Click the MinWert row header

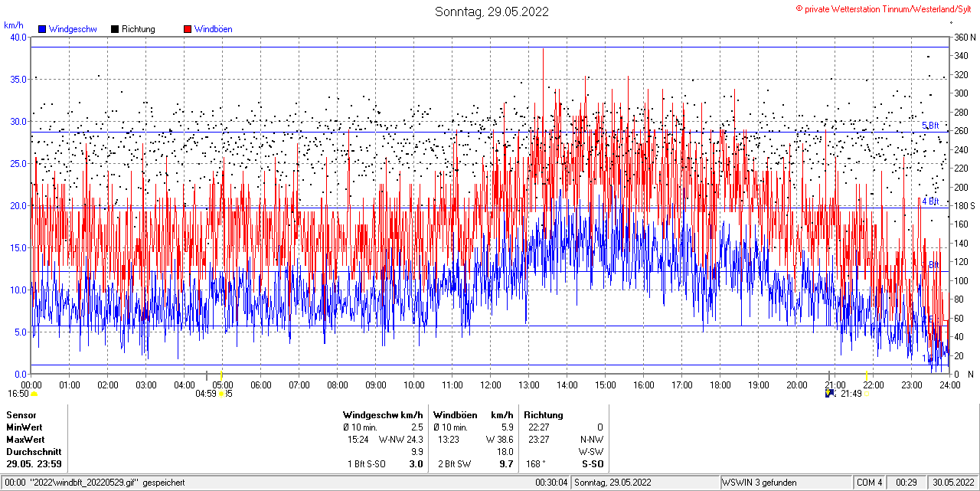point(24,427)
